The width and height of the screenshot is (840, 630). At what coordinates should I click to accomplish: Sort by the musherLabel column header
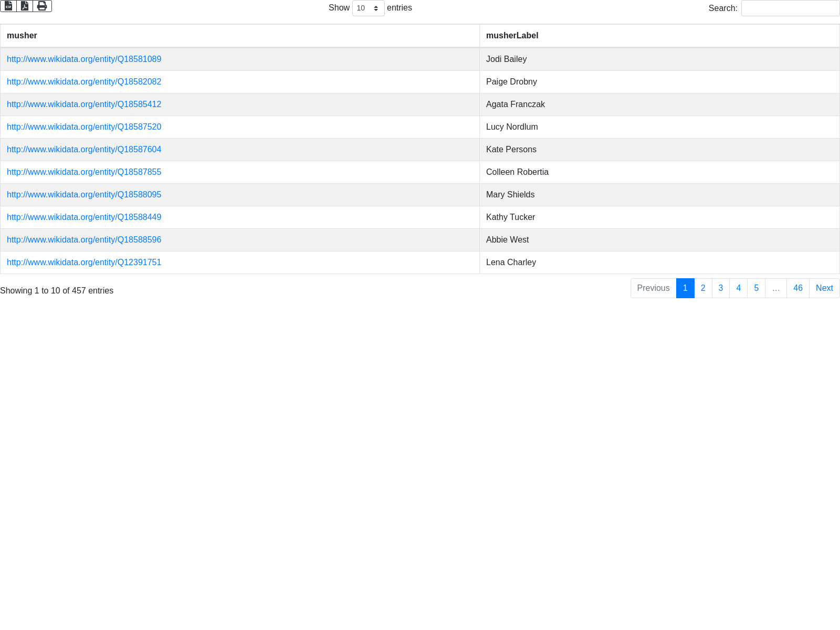512,36
